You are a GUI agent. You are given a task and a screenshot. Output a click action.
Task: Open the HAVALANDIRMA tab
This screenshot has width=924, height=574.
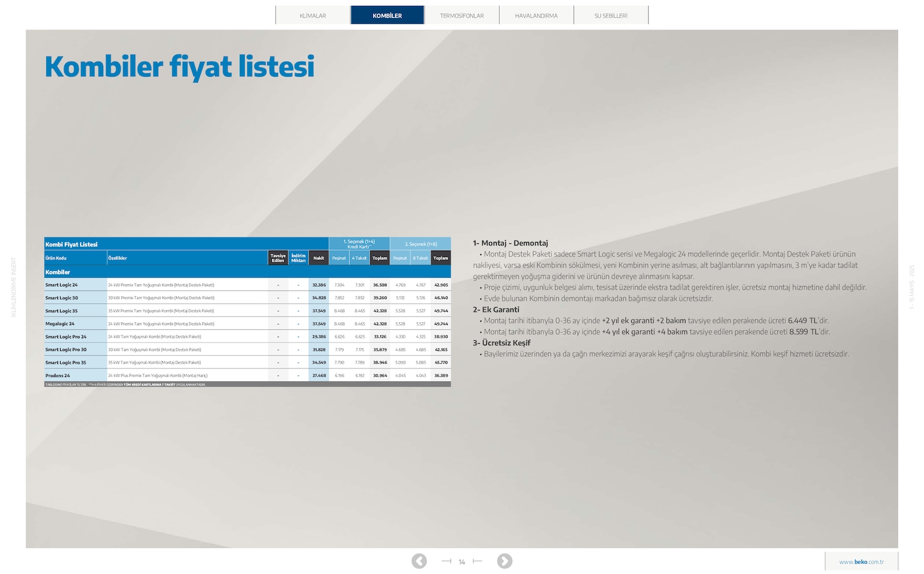click(x=536, y=16)
